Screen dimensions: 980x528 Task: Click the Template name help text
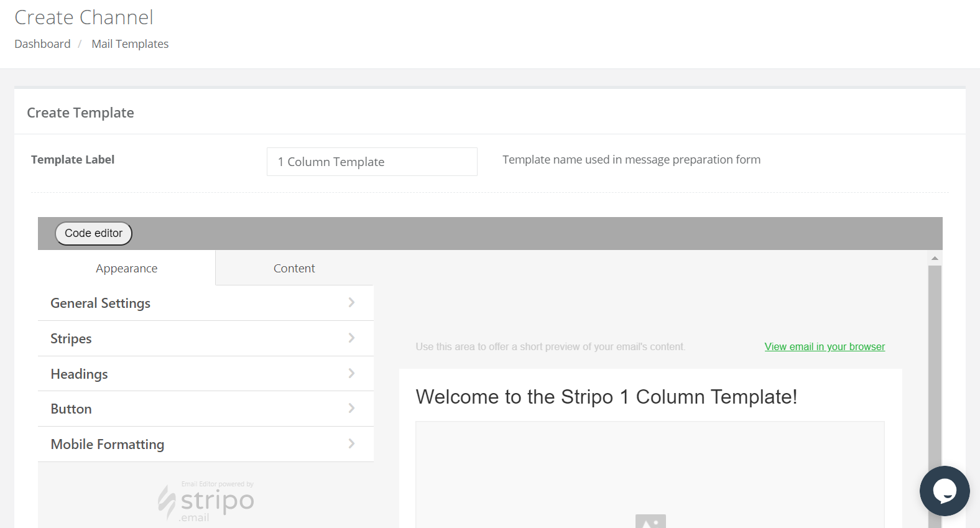click(631, 160)
